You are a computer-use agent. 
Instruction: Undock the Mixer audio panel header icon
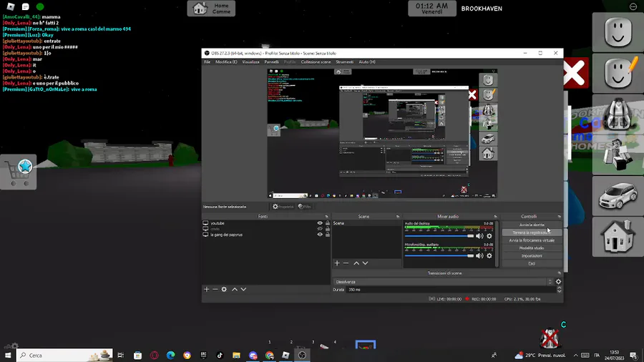(x=495, y=217)
